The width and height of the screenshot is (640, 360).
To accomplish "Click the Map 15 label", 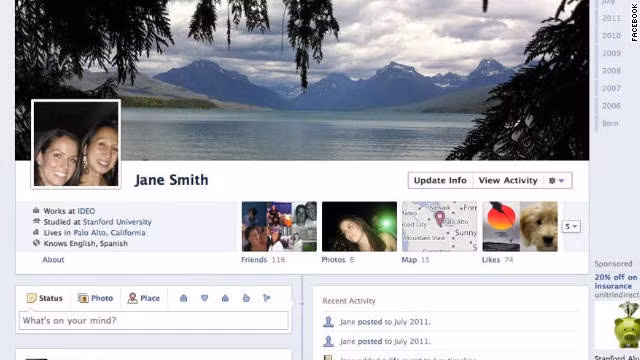I will tap(416, 260).
